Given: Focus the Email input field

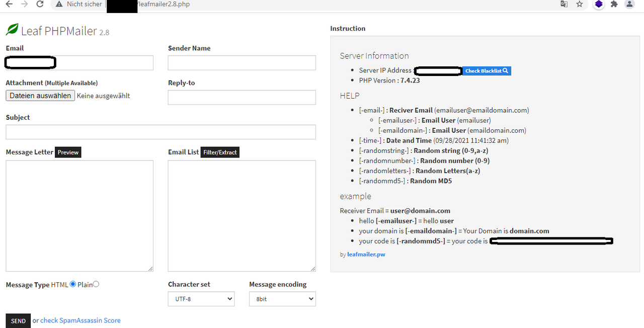Looking at the screenshot, I should (79, 63).
